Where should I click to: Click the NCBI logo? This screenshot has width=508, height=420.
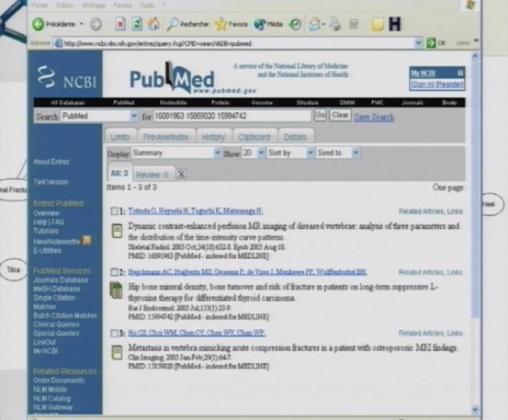[x=67, y=77]
